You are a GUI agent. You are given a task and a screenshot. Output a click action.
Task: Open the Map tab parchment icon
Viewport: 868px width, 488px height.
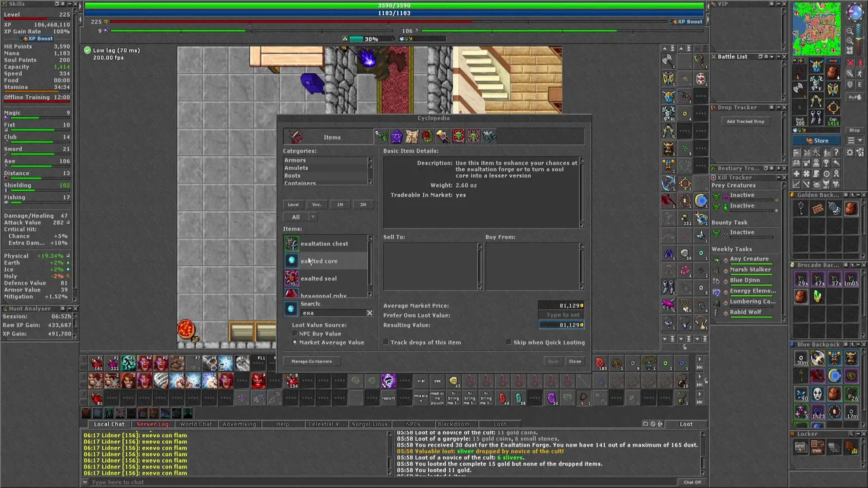coord(412,137)
